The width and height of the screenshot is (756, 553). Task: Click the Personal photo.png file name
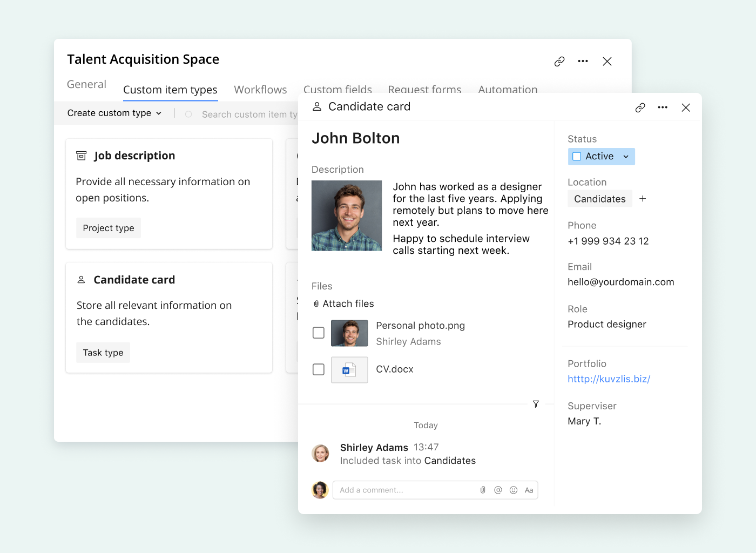click(x=420, y=326)
